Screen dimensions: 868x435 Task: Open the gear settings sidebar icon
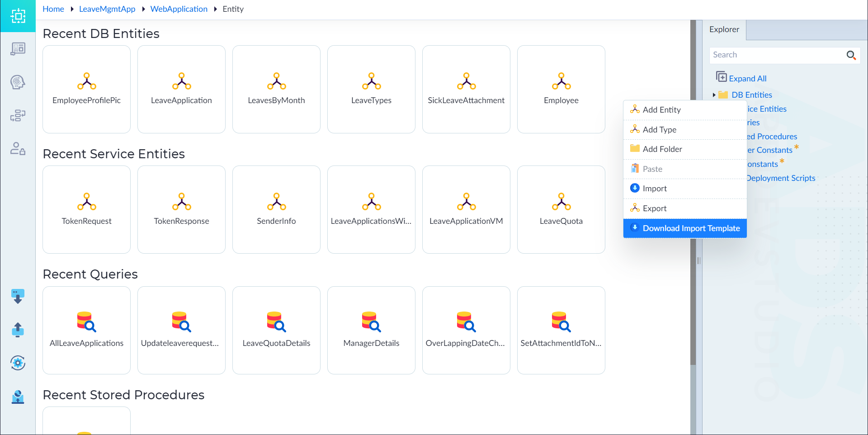[18, 363]
